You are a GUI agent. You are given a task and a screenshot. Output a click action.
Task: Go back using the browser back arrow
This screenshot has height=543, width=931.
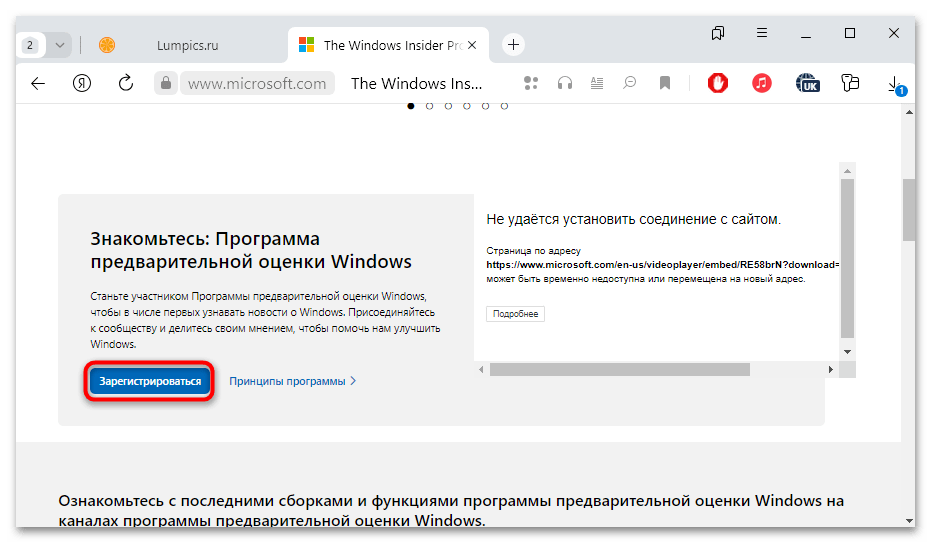coord(38,84)
